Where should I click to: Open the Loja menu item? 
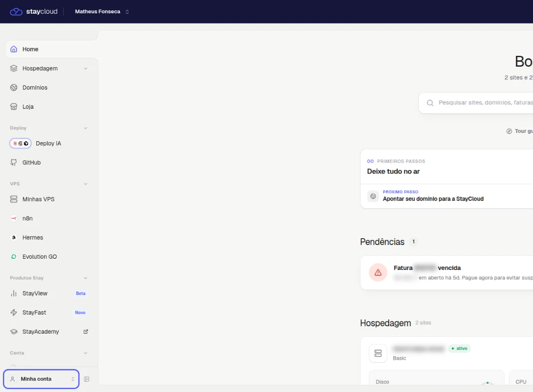coord(49,107)
